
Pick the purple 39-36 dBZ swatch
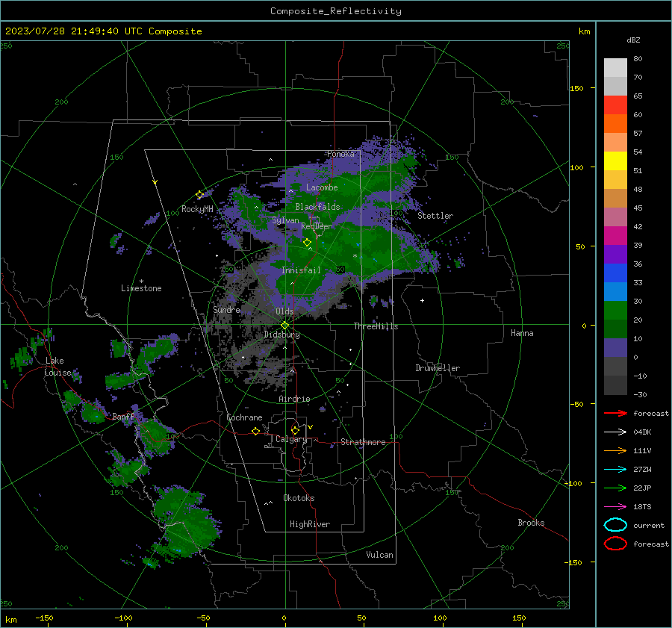coord(615,255)
